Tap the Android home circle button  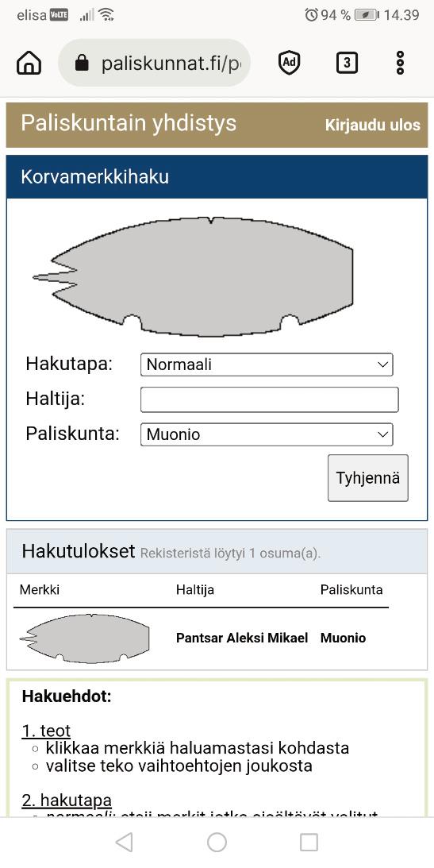tap(217, 842)
